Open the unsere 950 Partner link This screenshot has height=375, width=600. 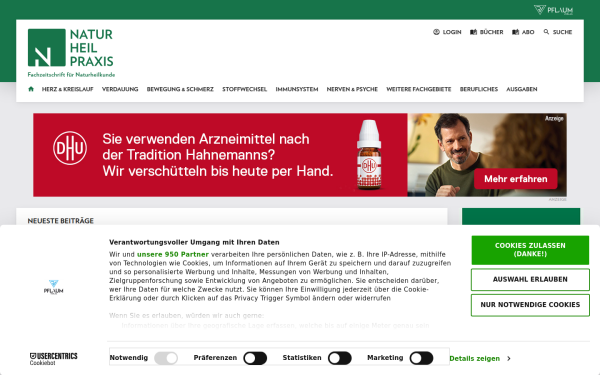[x=173, y=254]
